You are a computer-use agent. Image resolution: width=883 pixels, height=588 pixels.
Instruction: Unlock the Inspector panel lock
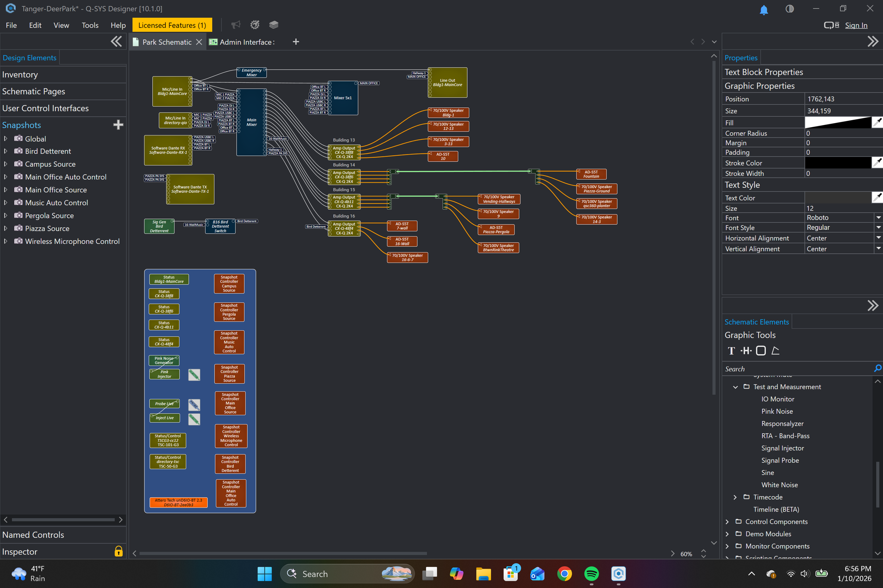(x=118, y=551)
